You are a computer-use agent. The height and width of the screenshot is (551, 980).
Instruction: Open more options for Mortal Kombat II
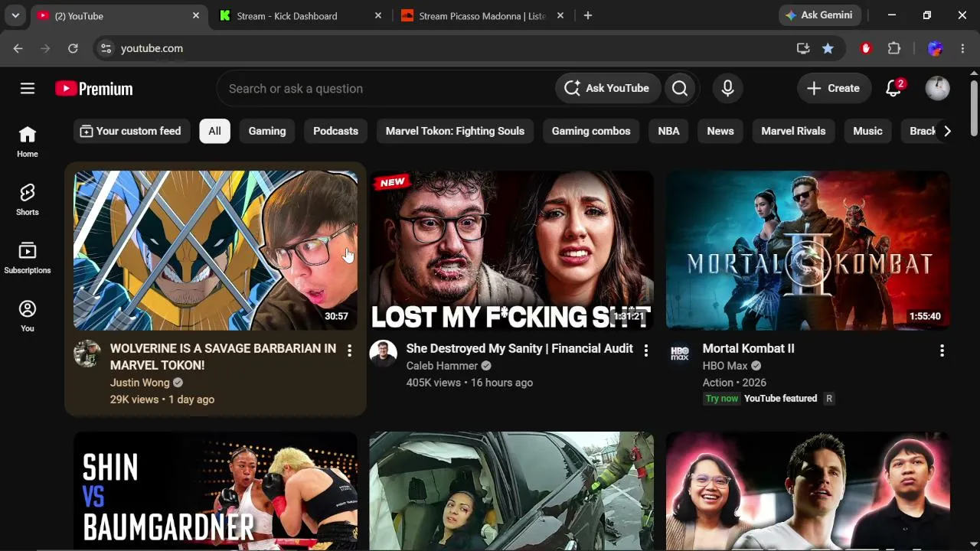click(x=942, y=350)
